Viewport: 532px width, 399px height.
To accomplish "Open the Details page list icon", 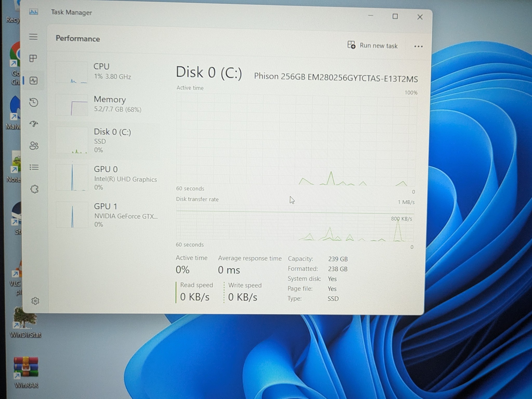I will pyautogui.click(x=34, y=167).
